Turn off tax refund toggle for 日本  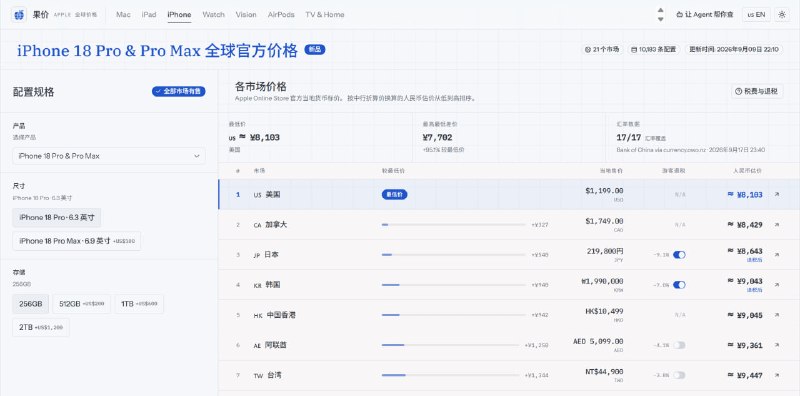click(x=679, y=255)
